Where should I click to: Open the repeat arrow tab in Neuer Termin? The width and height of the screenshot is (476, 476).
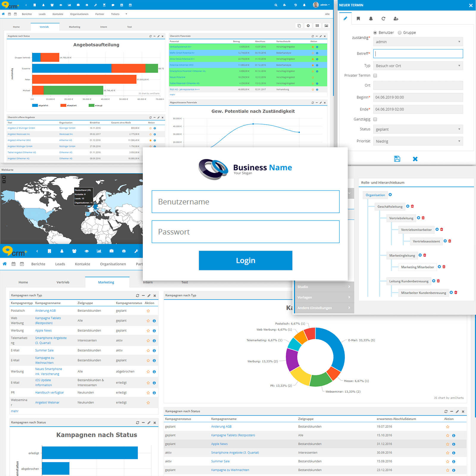[383, 18]
